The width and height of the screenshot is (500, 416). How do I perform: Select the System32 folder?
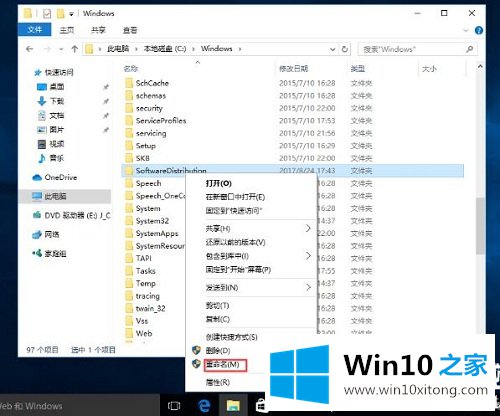click(152, 221)
